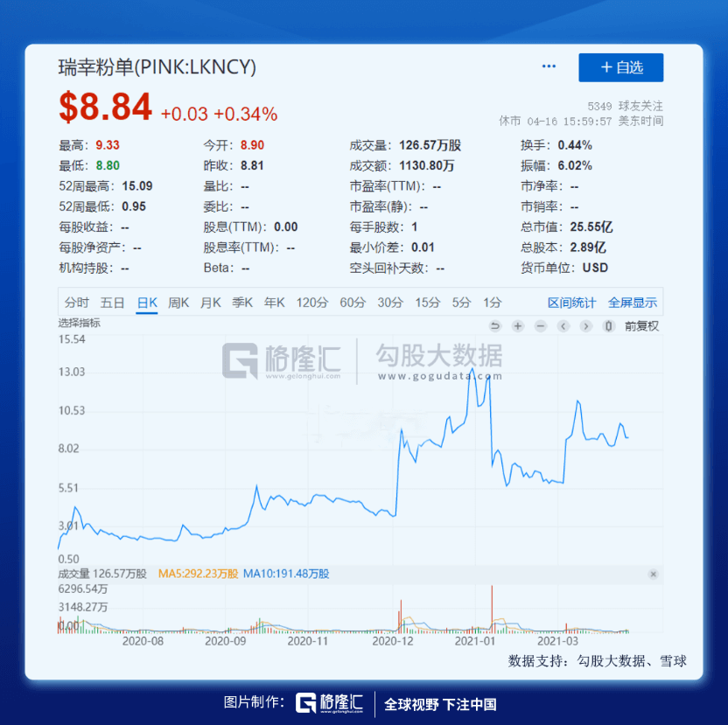Image resolution: width=728 pixels, height=725 pixels.
Task: Click the zoom in icon above the chart
Action: coord(517,326)
